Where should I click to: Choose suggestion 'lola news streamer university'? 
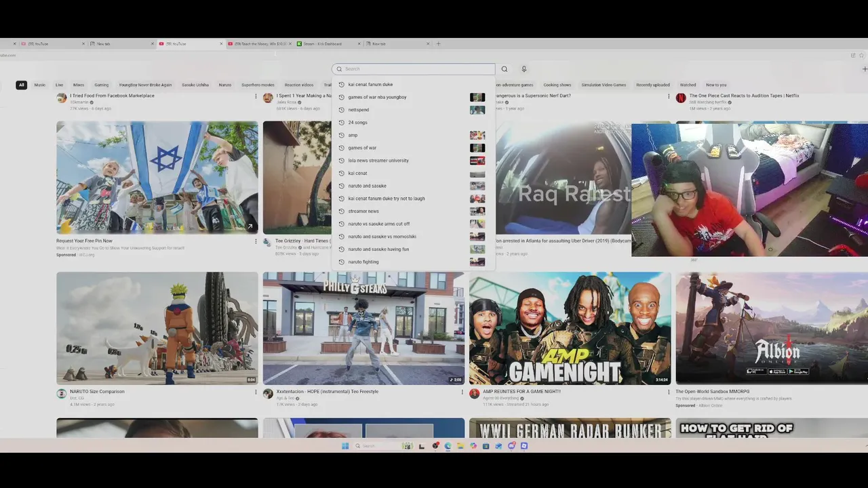[413, 161]
